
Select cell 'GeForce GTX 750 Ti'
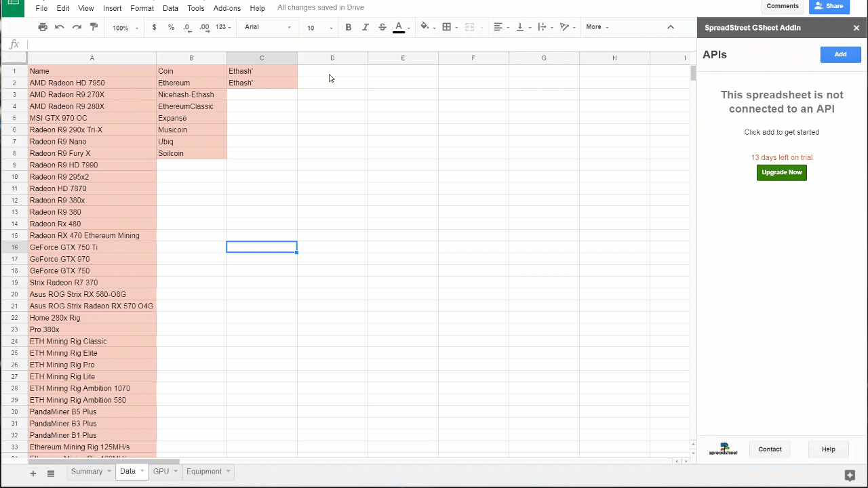point(92,247)
